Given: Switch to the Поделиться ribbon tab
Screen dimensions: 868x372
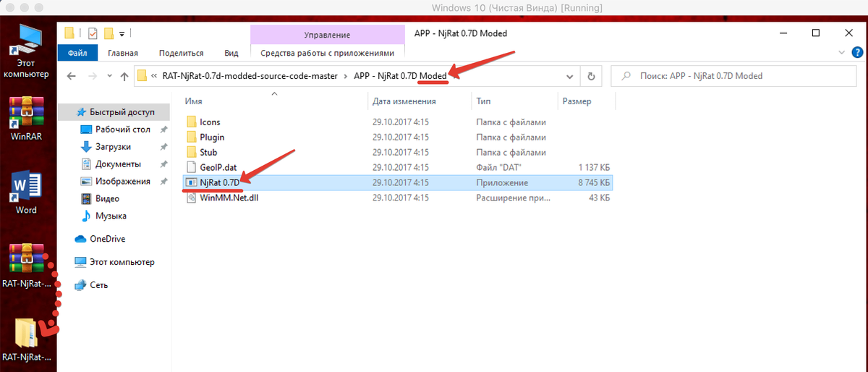Looking at the screenshot, I should pos(181,53).
